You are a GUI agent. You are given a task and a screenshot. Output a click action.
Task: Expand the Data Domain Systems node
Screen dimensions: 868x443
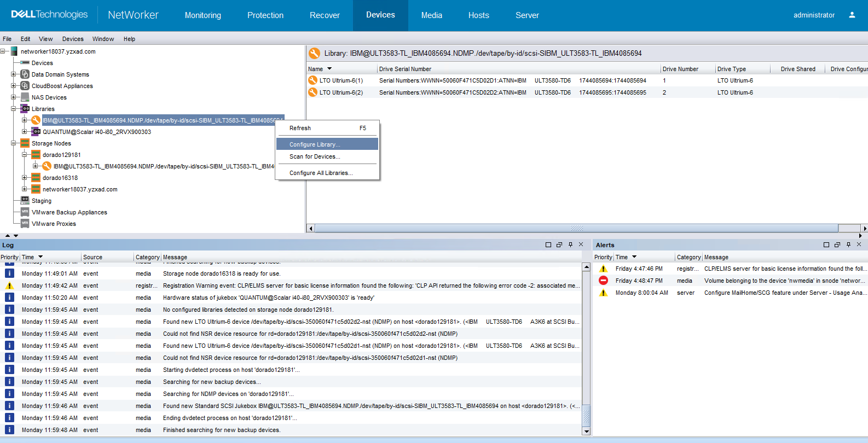pyautogui.click(x=14, y=74)
